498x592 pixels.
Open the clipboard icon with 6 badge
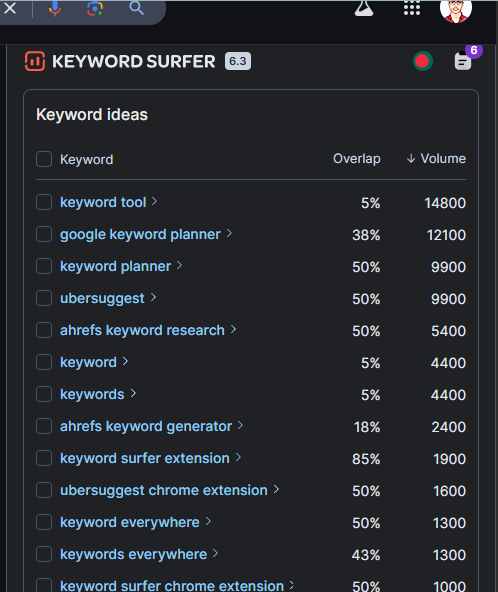click(x=463, y=61)
